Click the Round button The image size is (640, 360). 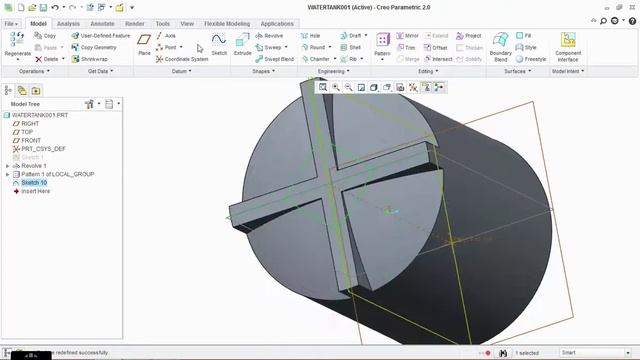[x=313, y=47]
